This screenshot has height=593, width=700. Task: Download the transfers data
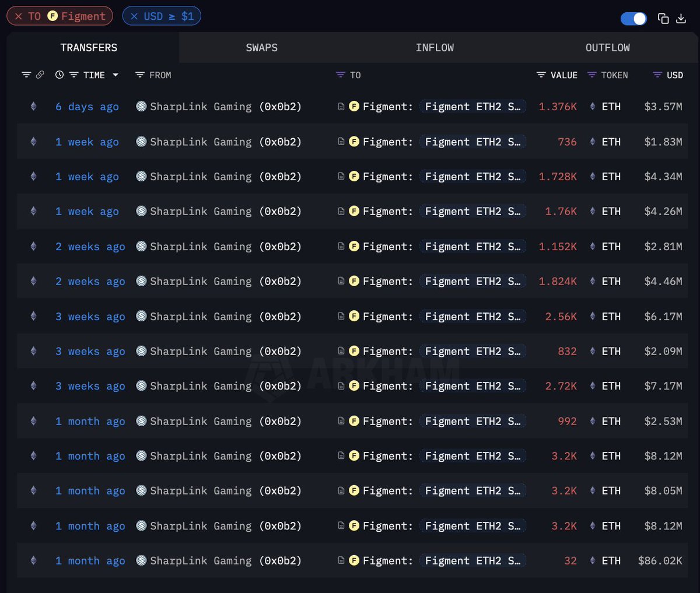click(681, 19)
